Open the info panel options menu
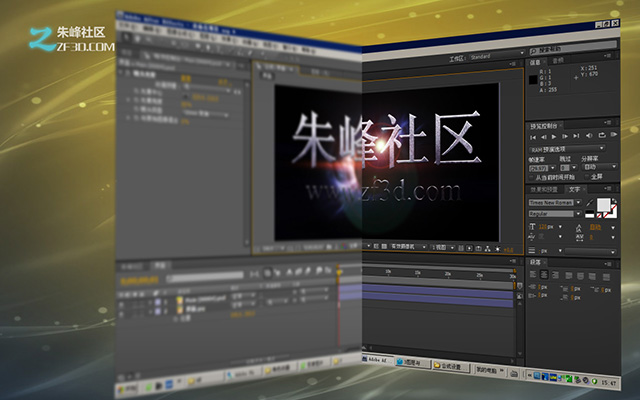640x400 pixels. pyautogui.click(x=607, y=56)
